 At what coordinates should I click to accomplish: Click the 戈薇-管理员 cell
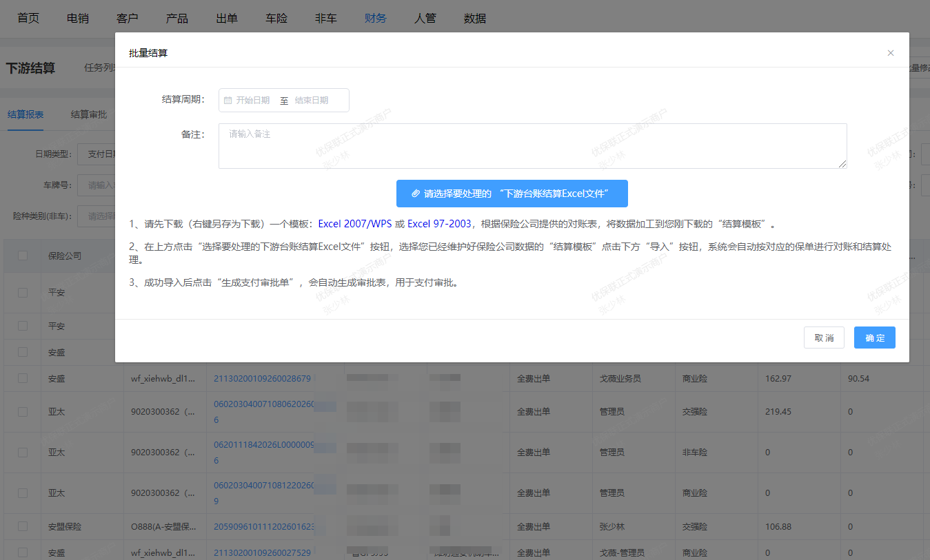622,552
